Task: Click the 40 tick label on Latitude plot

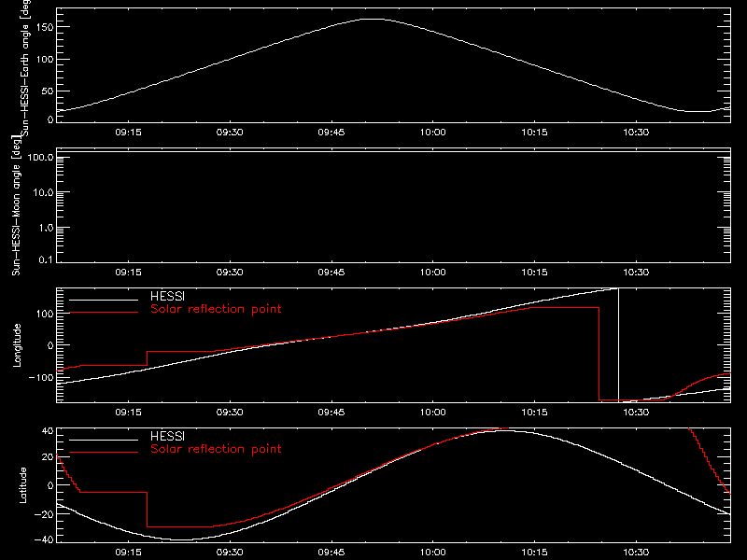Action: point(48,431)
